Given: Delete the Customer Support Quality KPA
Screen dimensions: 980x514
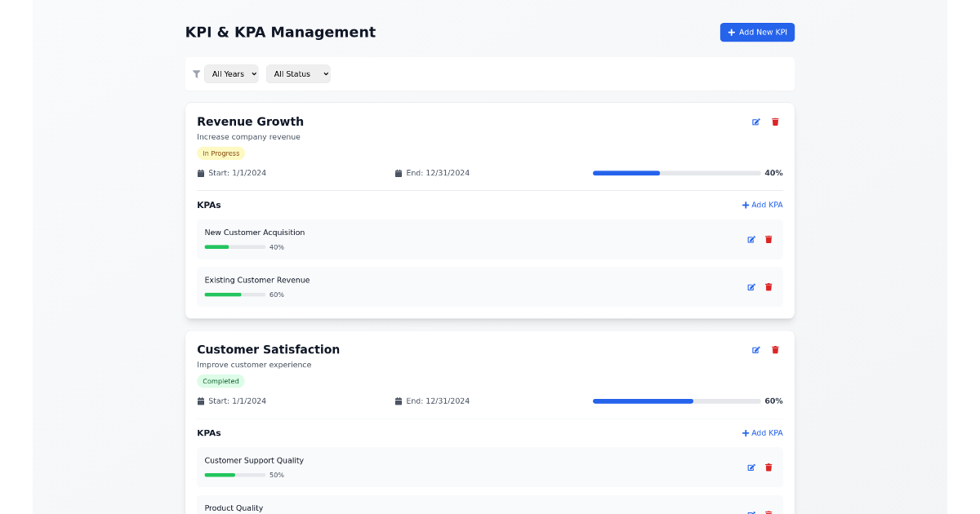Looking at the screenshot, I should (x=768, y=467).
